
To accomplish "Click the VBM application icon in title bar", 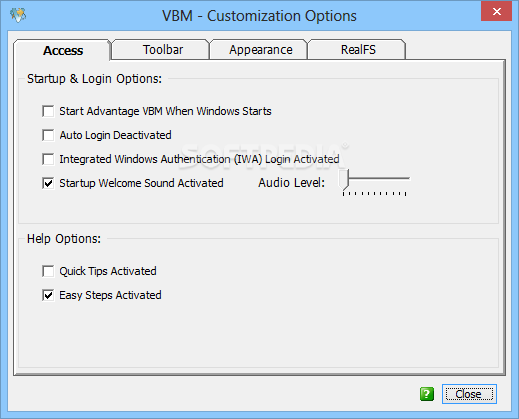I will (18, 15).
